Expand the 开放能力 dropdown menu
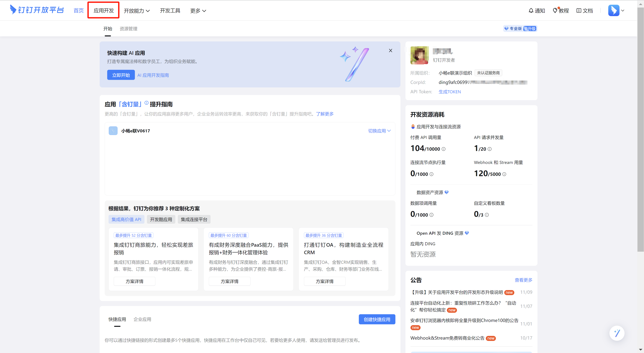The image size is (644, 353). pos(137,11)
